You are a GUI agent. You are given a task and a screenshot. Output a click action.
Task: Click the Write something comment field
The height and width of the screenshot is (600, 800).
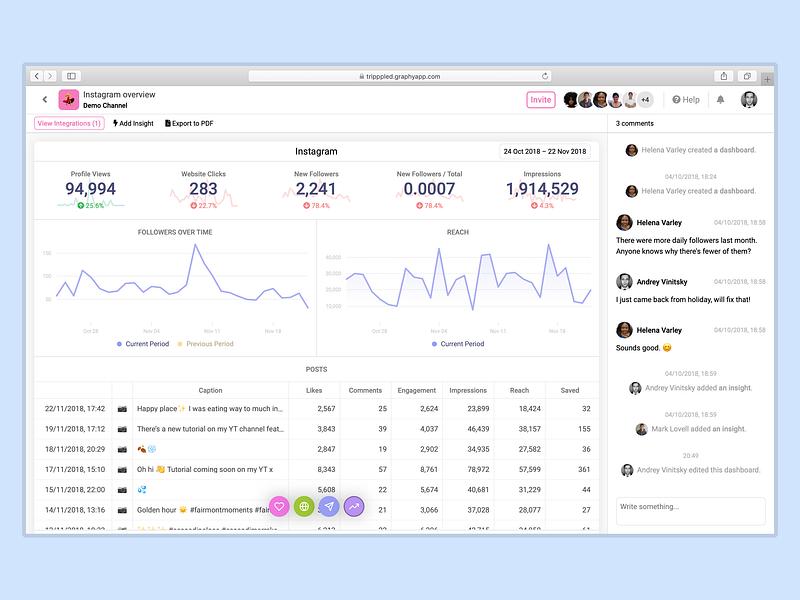[x=691, y=511]
